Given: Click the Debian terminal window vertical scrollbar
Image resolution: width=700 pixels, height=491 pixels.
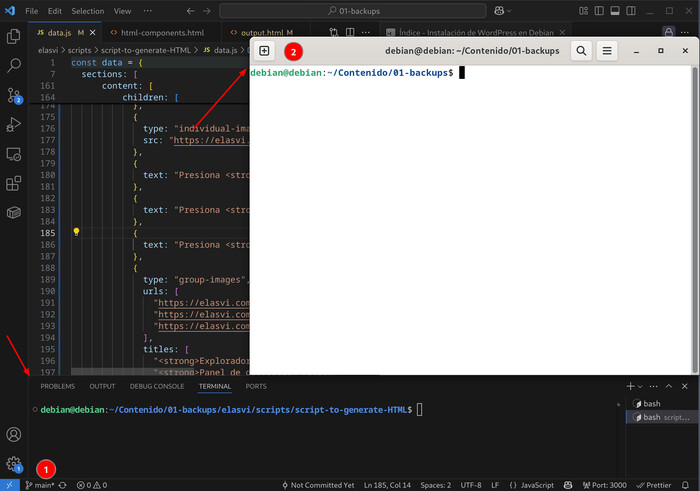Looking at the screenshot, I should click(x=695, y=219).
